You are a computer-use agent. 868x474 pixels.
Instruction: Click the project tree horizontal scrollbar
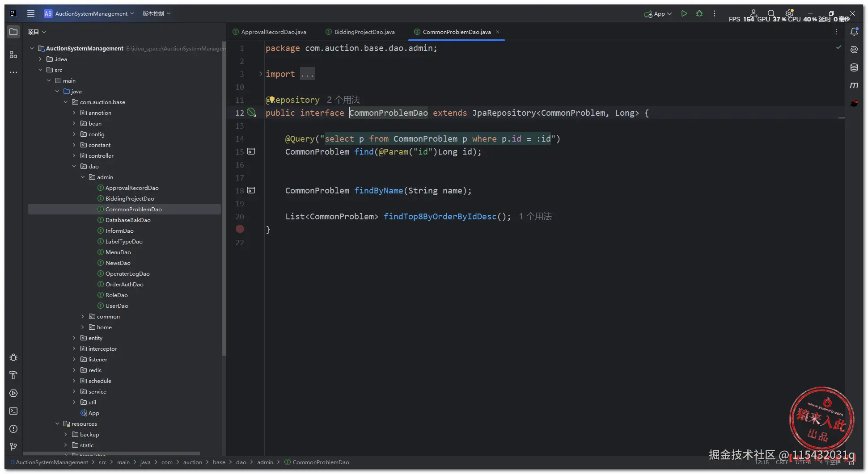pos(112,453)
